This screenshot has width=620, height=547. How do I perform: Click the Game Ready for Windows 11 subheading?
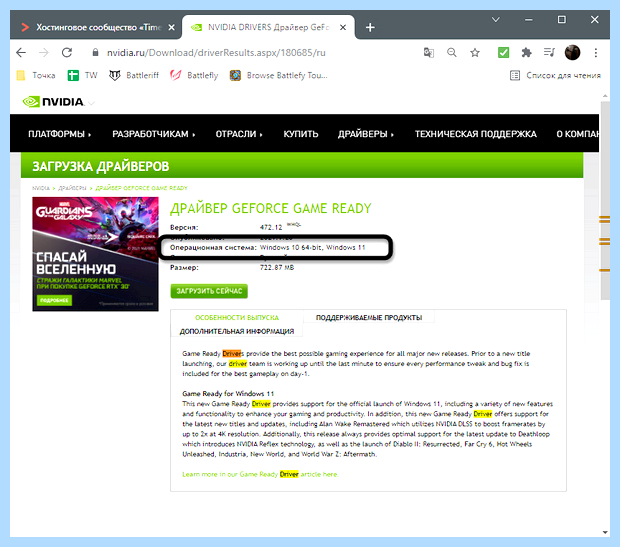(228, 394)
